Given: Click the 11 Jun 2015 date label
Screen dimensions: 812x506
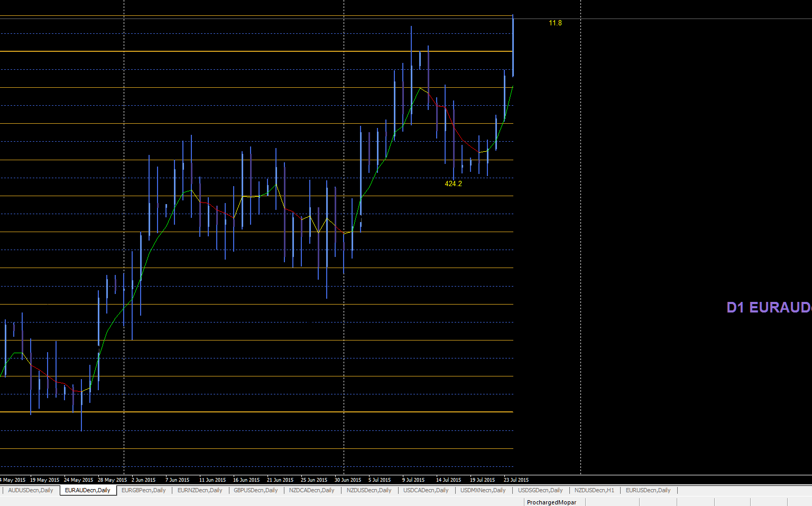Looking at the screenshot, I should (213, 480).
